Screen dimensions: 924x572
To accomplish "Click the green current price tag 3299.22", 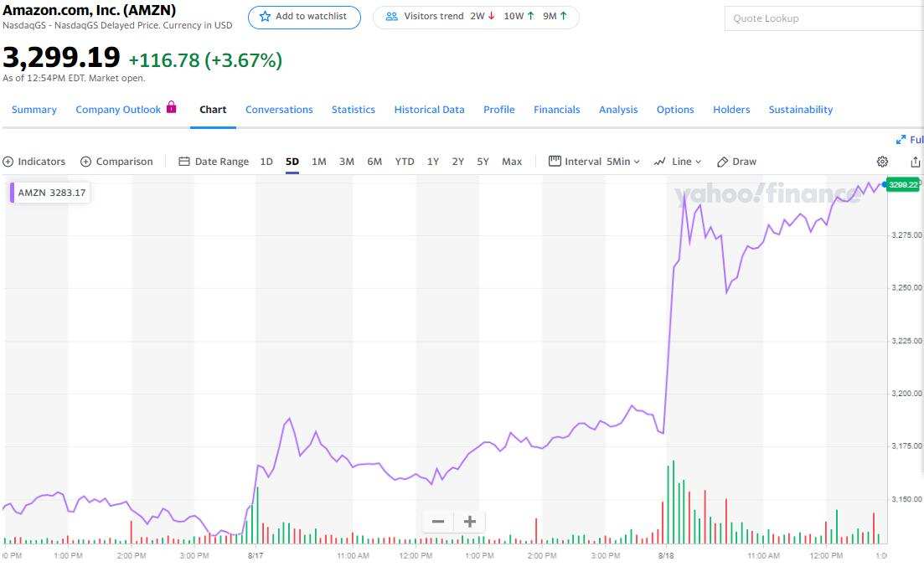I will [903, 185].
